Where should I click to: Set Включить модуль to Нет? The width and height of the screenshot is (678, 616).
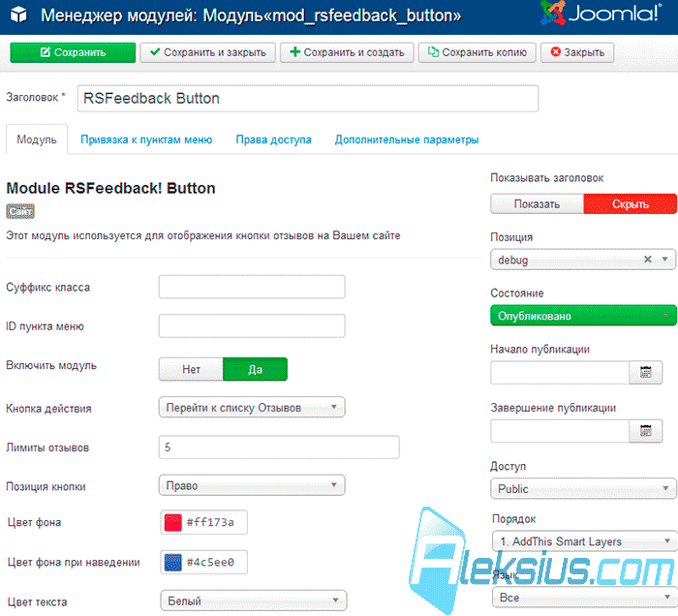191,369
